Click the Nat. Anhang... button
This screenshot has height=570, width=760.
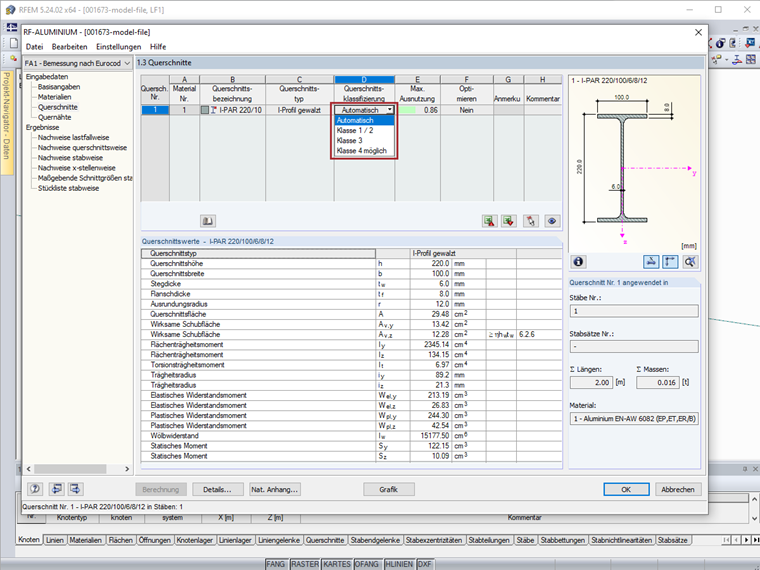coord(275,489)
